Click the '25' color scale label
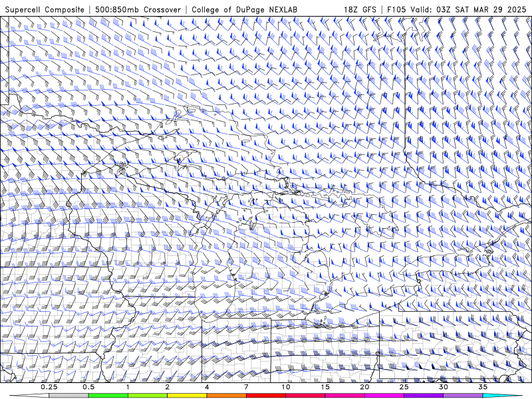Screen dimensions: 532x399 pyautogui.click(x=404, y=387)
